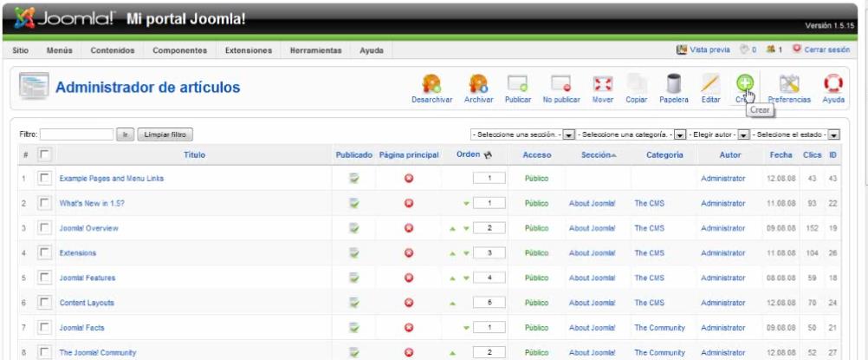Click the Joomla! logo in header

(x=64, y=19)
